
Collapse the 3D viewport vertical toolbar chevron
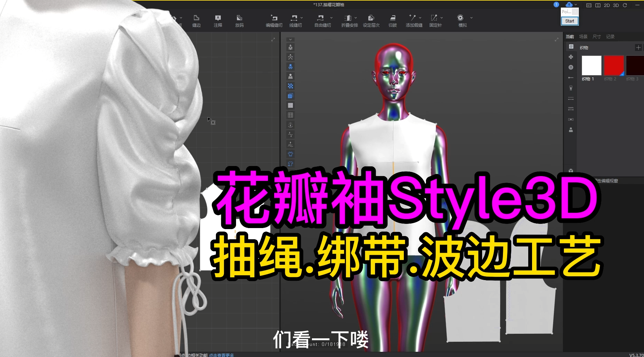point(290,40)
